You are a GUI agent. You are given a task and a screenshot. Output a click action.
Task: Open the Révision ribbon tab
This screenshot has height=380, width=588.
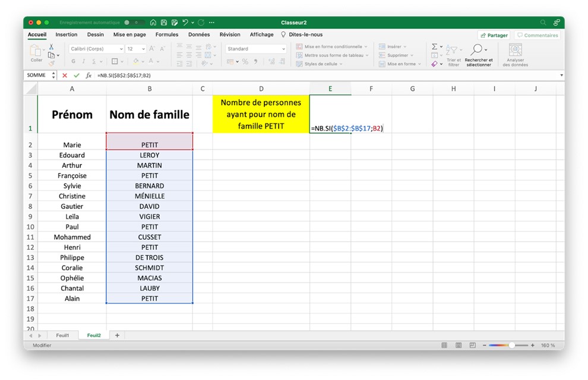[x=230, y=34]
